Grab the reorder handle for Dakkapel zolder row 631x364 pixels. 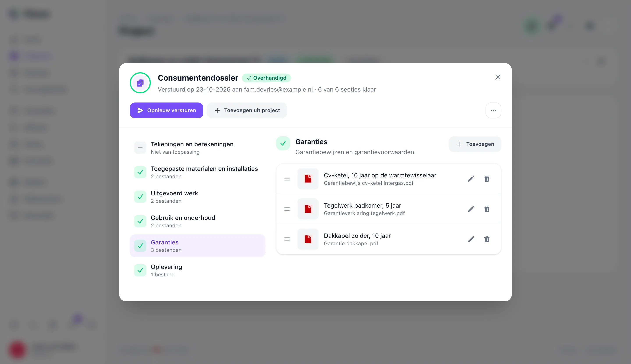tap(287, 239)
